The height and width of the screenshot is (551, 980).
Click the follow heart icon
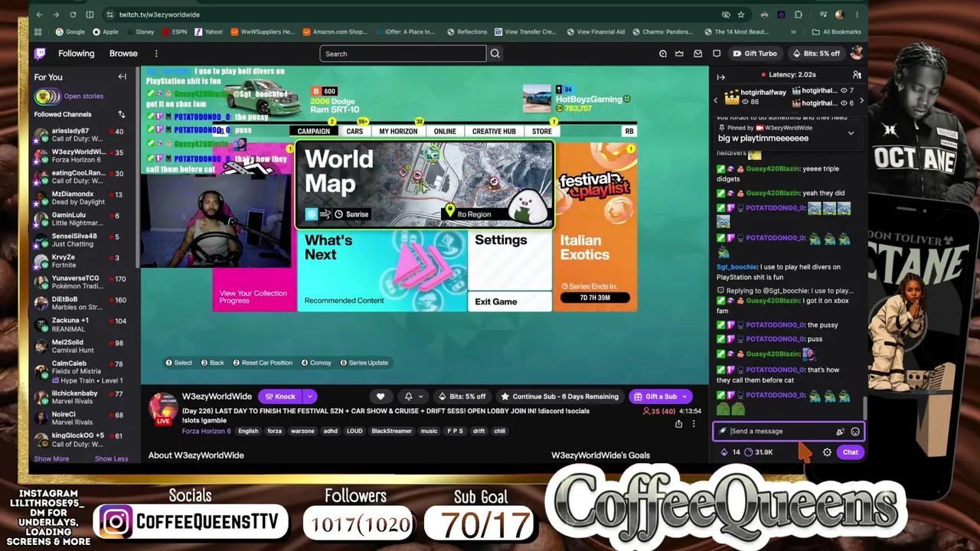(381, 396)
